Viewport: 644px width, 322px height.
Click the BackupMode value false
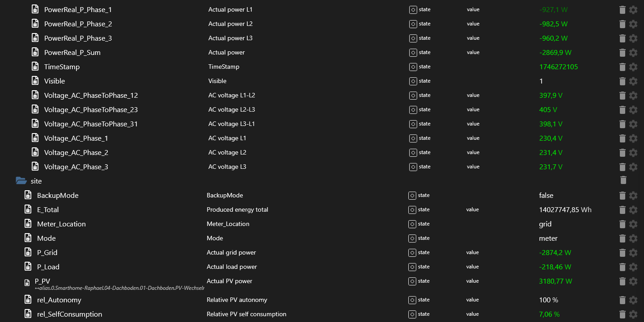pos(546,196)
